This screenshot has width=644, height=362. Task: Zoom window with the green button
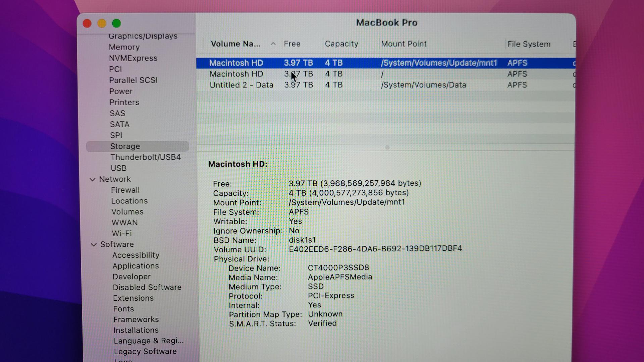(x=116, y=23)
